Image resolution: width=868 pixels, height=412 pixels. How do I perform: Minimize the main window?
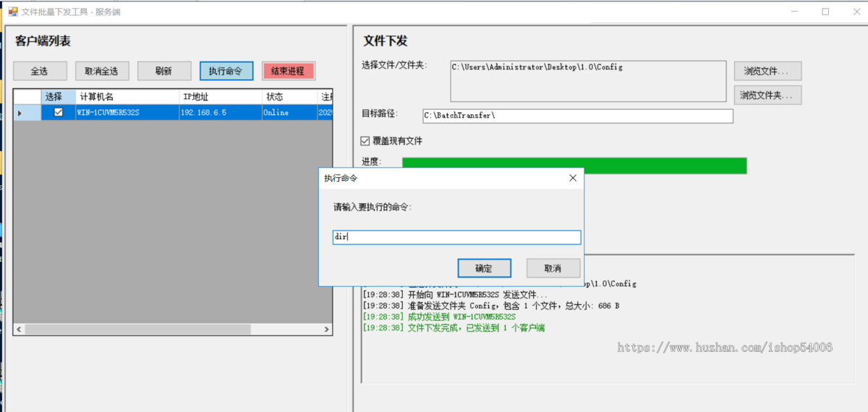[793, 12]
